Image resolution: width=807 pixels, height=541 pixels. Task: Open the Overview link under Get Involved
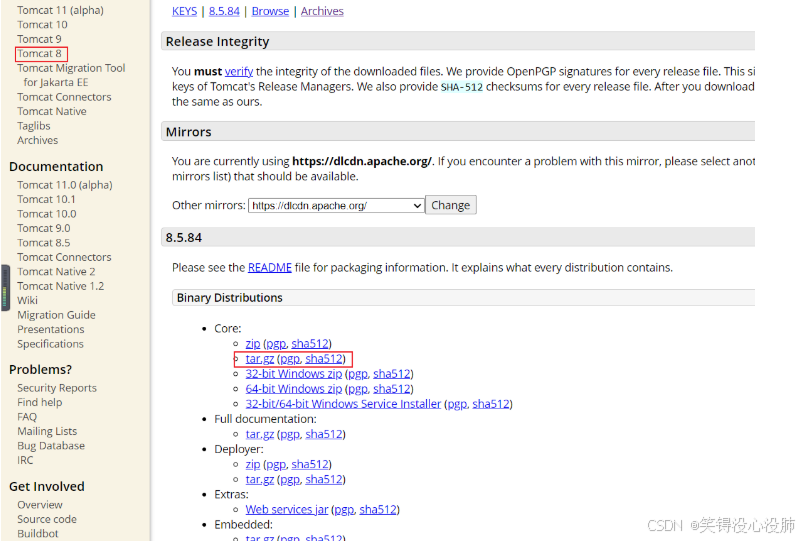[x=40, y=504]
